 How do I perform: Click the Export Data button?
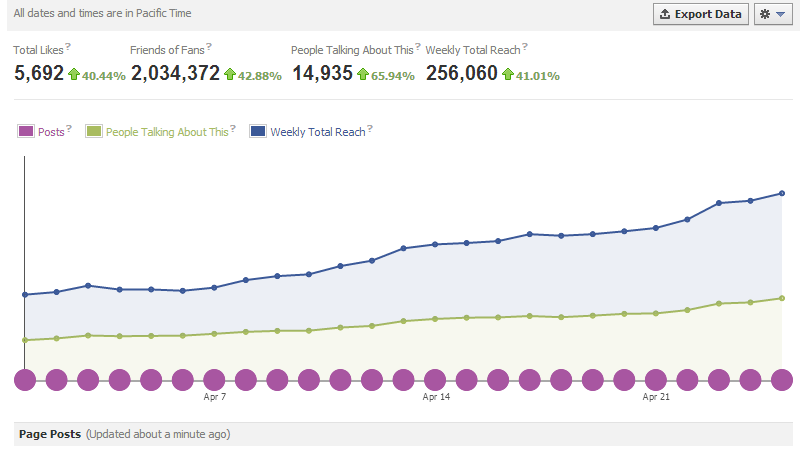(x=700, y=14)
